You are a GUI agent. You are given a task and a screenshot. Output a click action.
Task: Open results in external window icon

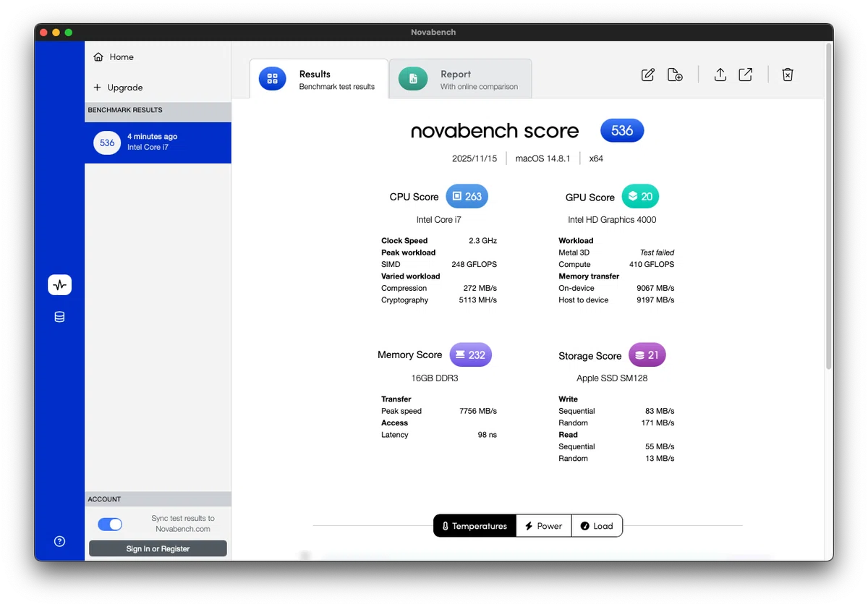click(x=746, y=75)
